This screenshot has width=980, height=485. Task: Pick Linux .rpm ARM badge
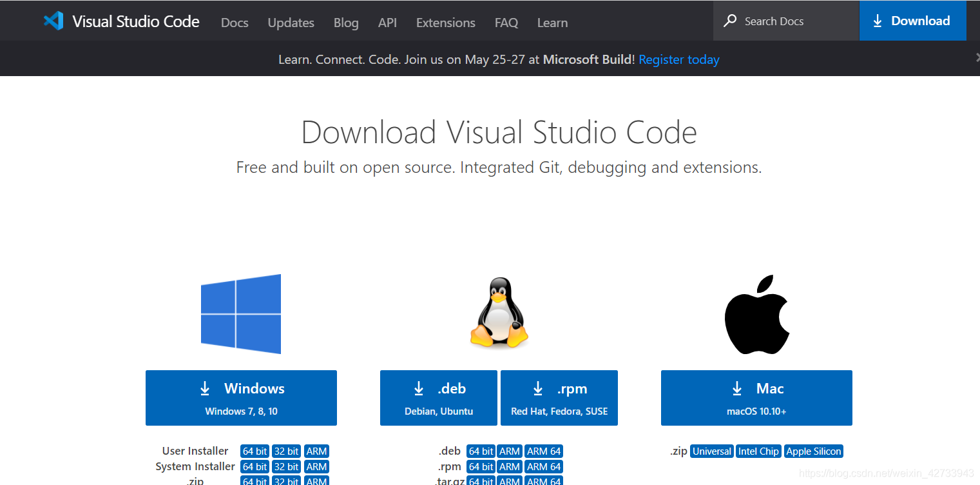click(510, 467)
